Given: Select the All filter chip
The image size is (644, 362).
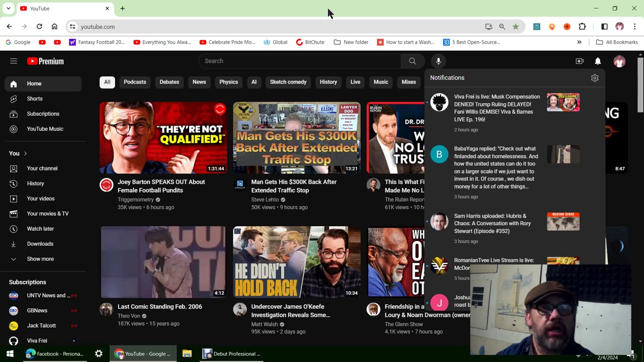Looking at the screenshot, I should pos(107,82).
